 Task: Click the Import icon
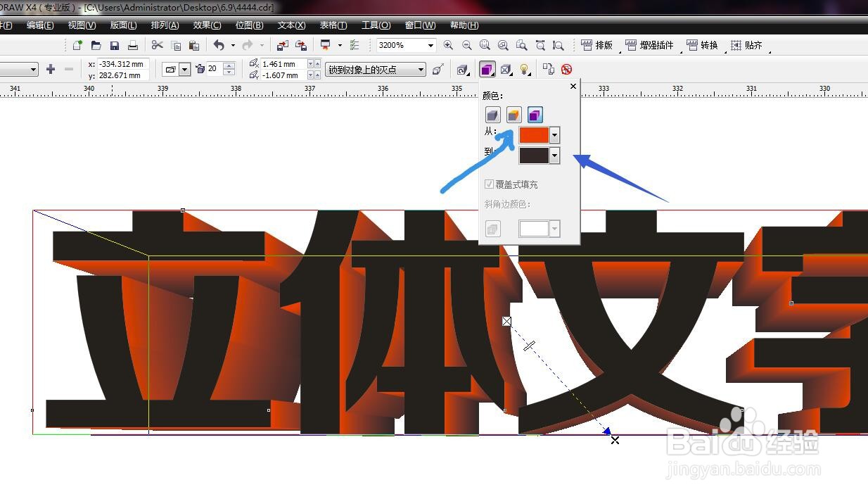(x=282, y=45)
